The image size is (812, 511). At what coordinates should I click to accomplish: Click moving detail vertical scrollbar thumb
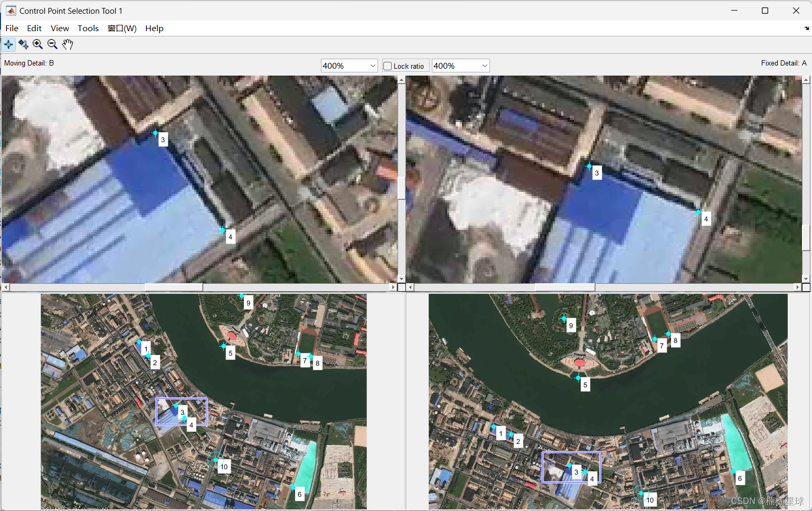(x=401, y=188)
